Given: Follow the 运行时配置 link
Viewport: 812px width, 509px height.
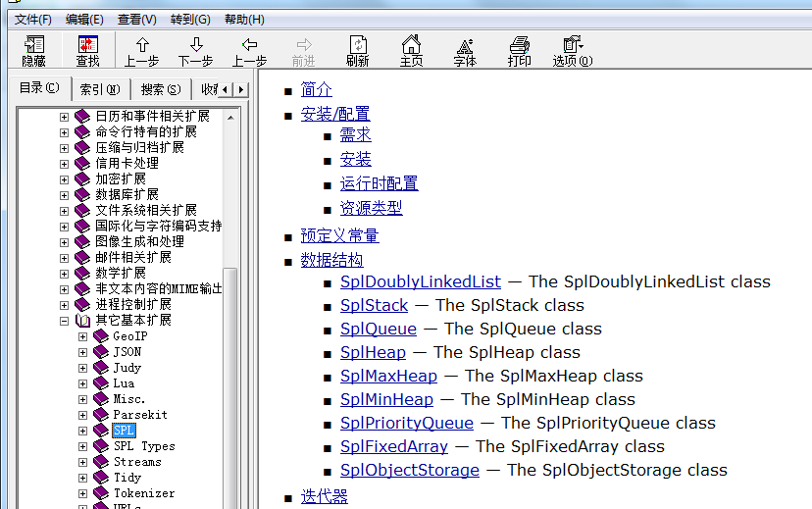Looking at the screenshot, I should coord(380,183).
